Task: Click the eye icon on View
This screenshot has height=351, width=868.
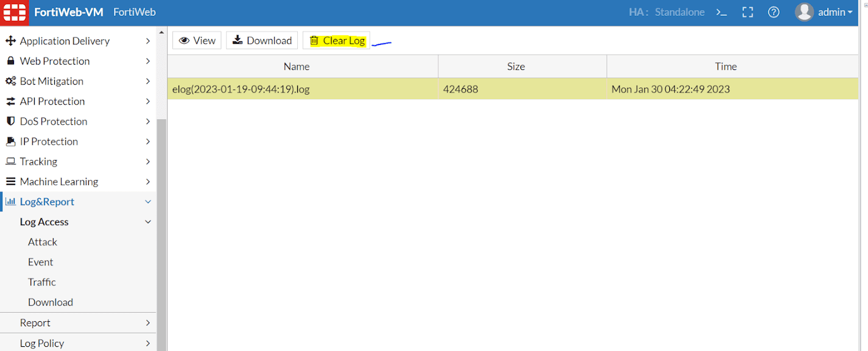Action: pyautogui.click(x=184, y=41)
